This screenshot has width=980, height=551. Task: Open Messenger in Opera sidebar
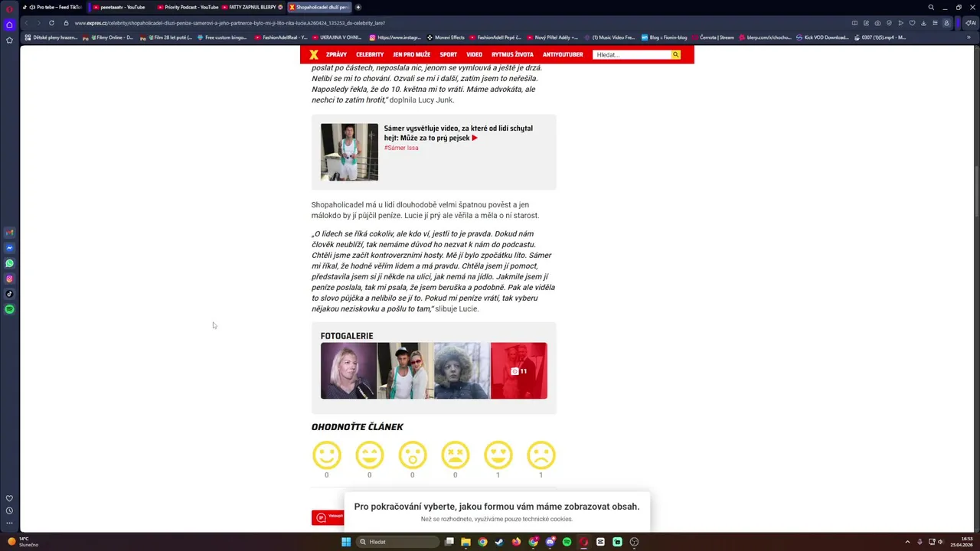tap(9, 248)
